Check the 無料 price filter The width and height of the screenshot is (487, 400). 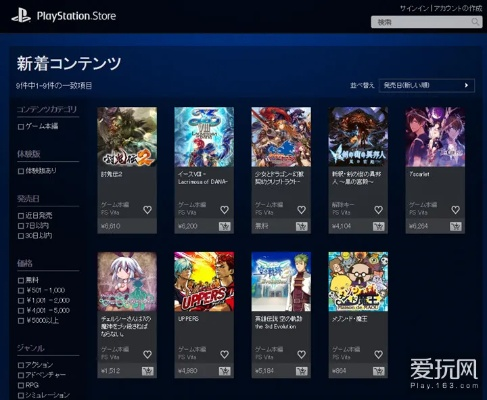21,280
